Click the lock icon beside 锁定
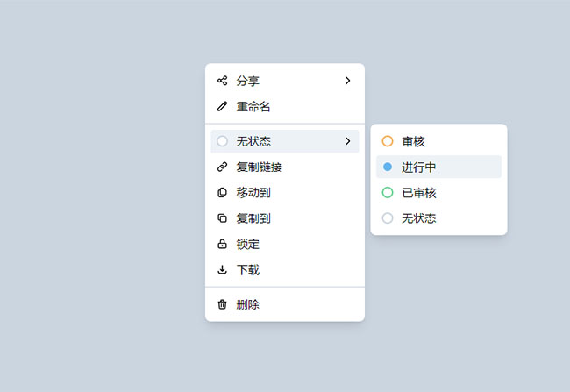570x392 pixels. tap(222, 244)
